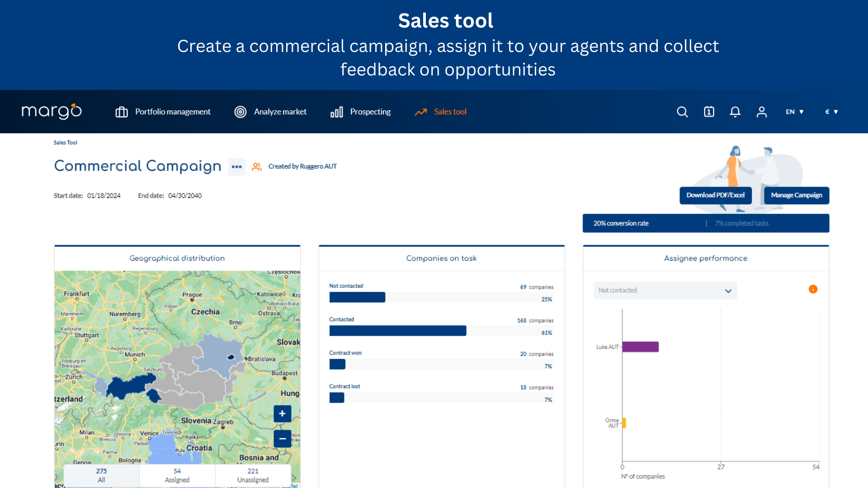Image resolution: width=868 pixels, height=488 pixels.
Task: Click the margo logo
Action: (x=52, y=111)
